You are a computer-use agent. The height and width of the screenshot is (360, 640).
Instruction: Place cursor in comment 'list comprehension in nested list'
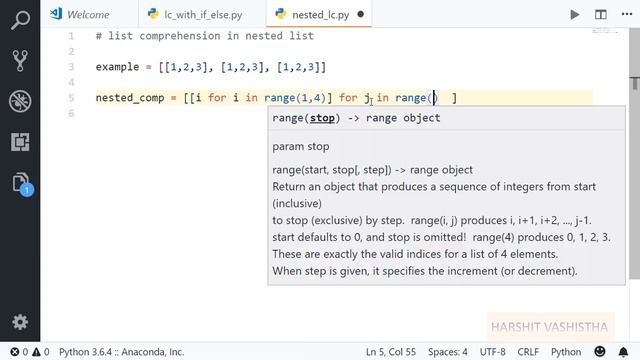(x=211, y=36)
